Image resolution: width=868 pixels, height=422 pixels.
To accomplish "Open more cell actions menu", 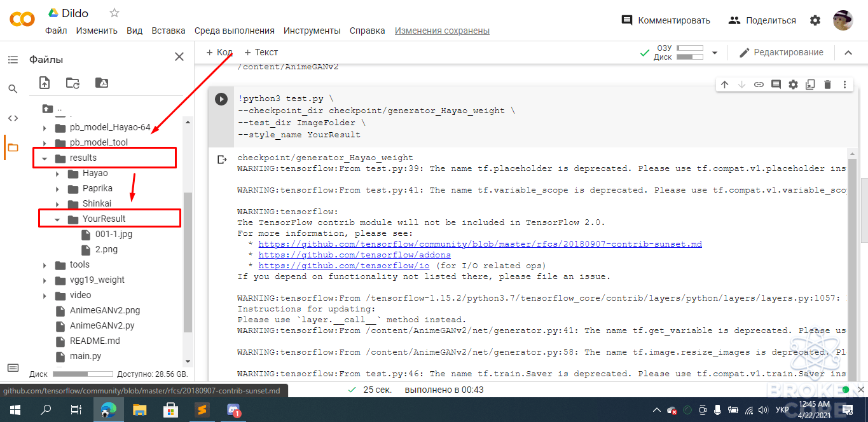I will click(x=844, y=85).
